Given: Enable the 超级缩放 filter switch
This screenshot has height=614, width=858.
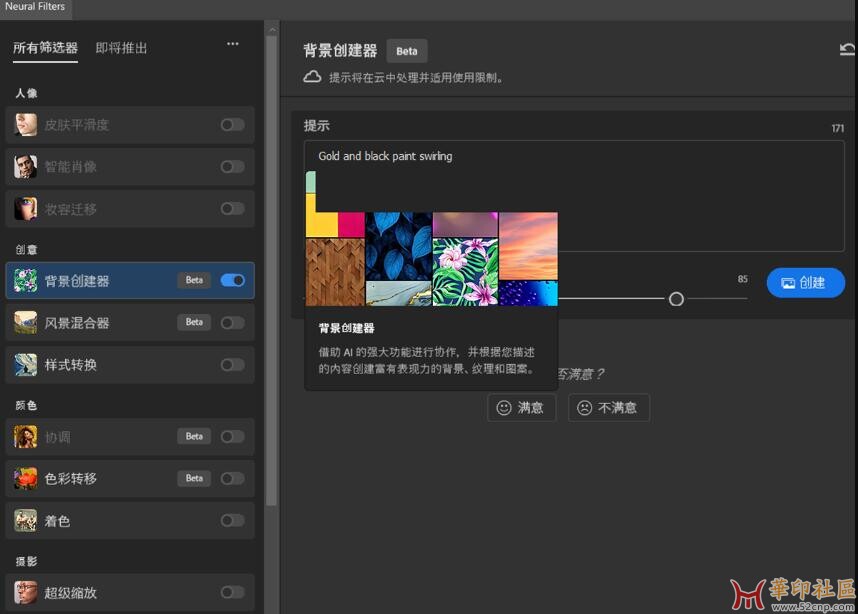Looking at the screenshot, I should point(233,592).
